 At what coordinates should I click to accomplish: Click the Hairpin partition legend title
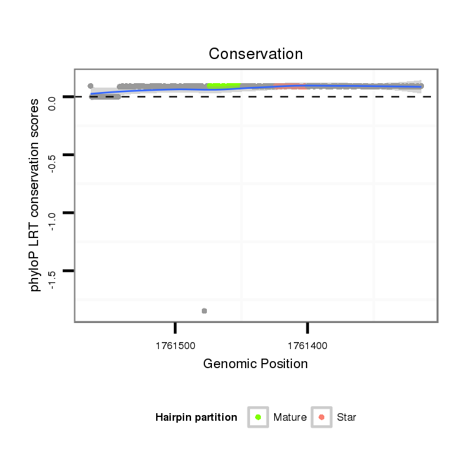pos(196,418)
